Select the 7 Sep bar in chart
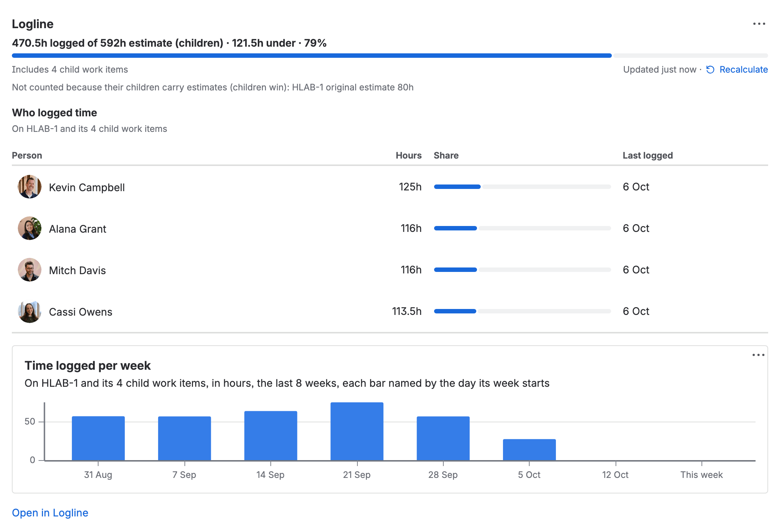The width and height of the screenshot is (780, 532). point(184,438)
